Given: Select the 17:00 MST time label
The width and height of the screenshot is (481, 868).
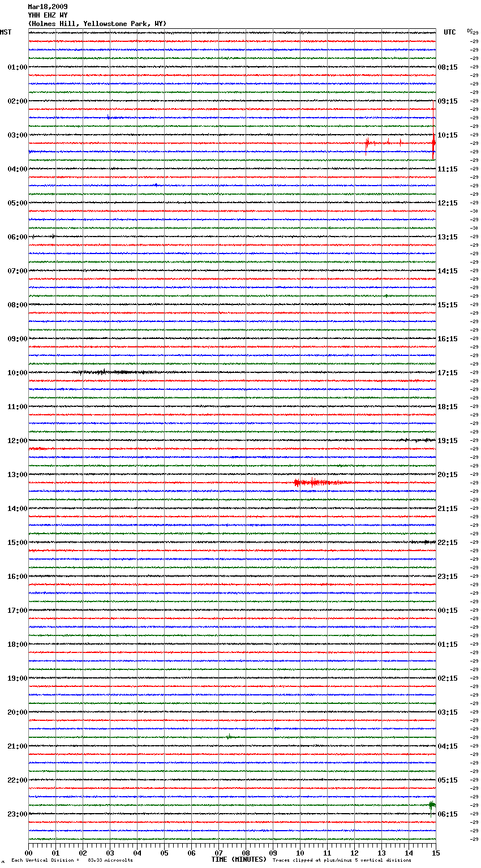Looking at the screenshot, I should [18, 611].
